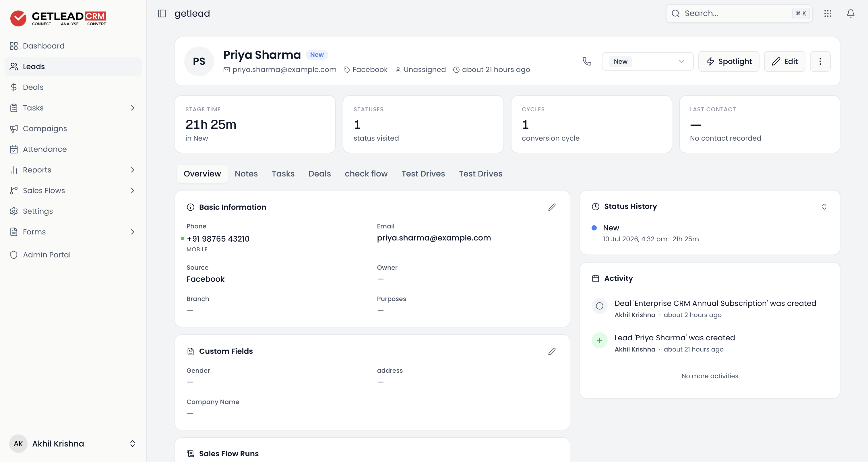This screenshot has height=462, width=868.
Task: Expand the Tasks sidebar submenu
Action: pos(132,108)
